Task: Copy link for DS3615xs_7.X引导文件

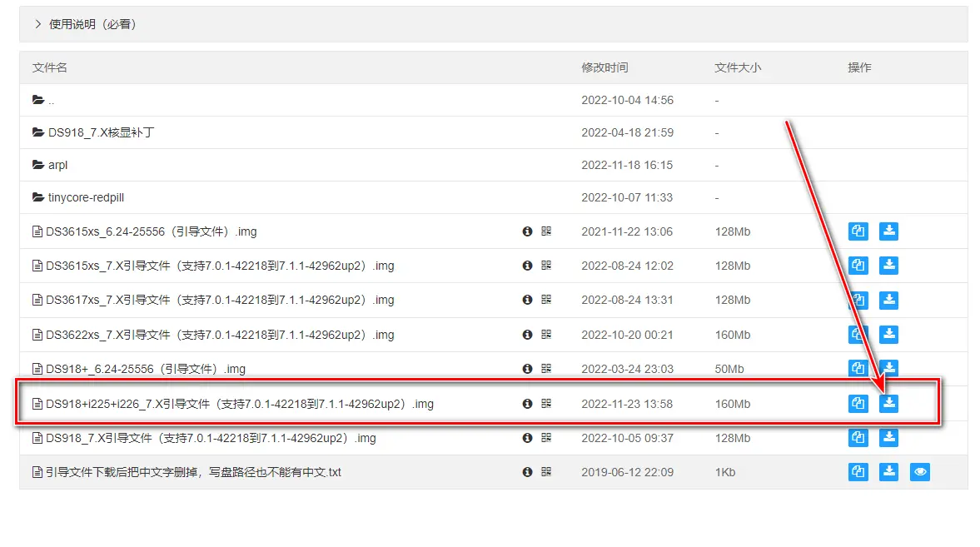Action: [858, 266]
